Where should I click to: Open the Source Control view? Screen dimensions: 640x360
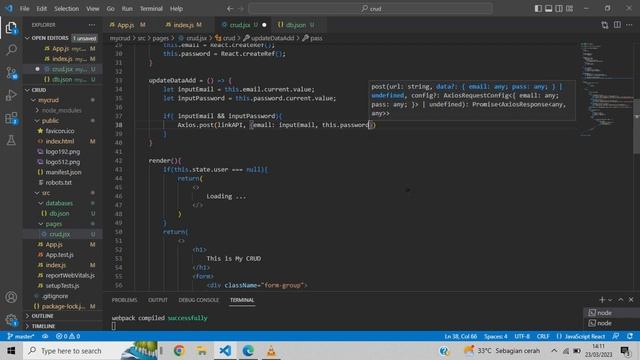pyautogui.click(x=11, y=73)
